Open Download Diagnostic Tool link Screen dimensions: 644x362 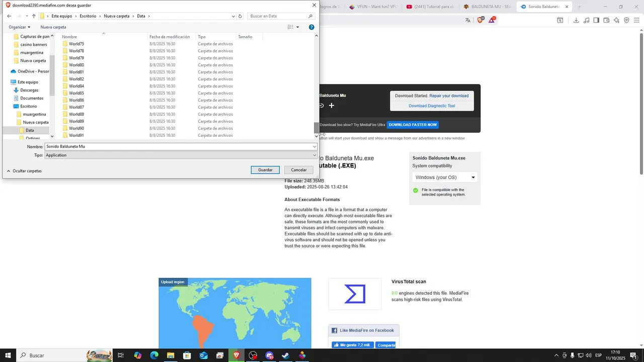[432, 106]
